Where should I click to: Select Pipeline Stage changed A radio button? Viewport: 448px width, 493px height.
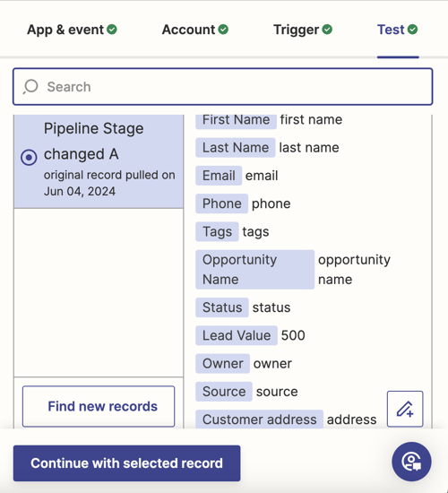point(29,157)
